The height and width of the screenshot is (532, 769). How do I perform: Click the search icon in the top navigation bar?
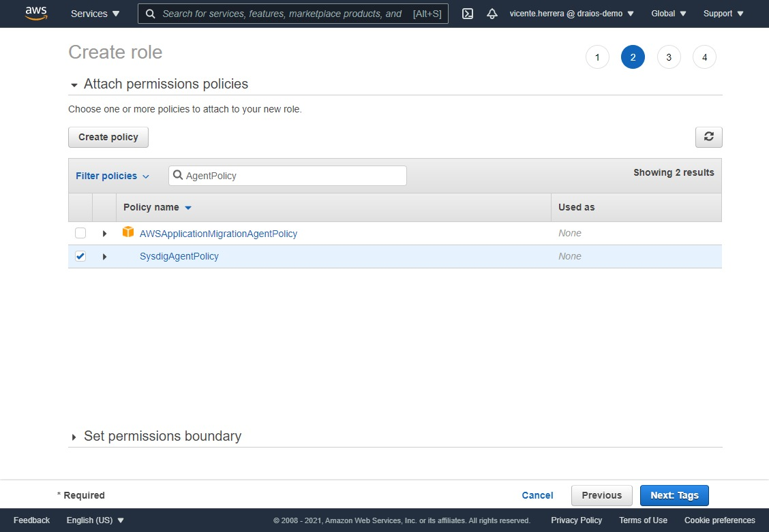pyautogui.click(x=150, y=14)
